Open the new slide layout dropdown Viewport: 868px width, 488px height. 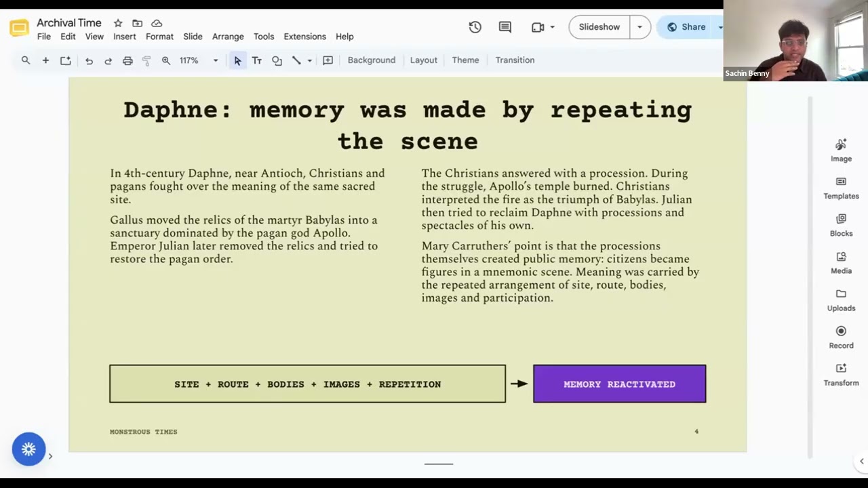coord(66,60)
